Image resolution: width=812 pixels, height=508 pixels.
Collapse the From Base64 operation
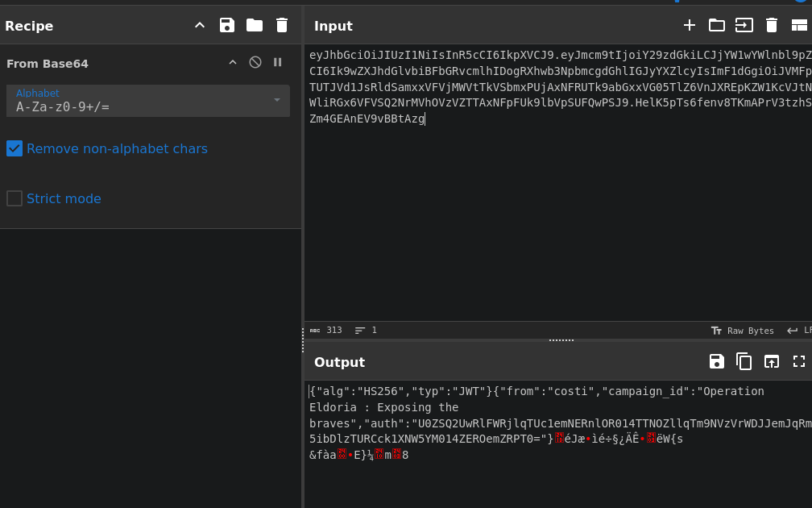point(233,63)
